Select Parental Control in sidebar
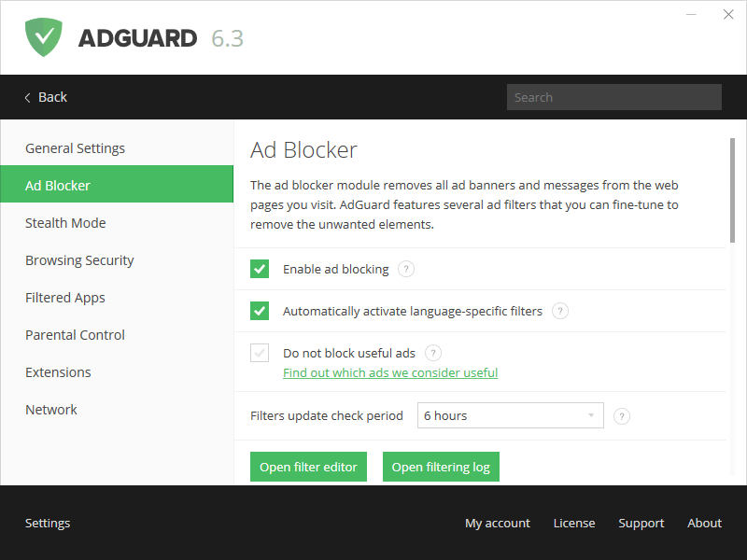 pos(75,335)
